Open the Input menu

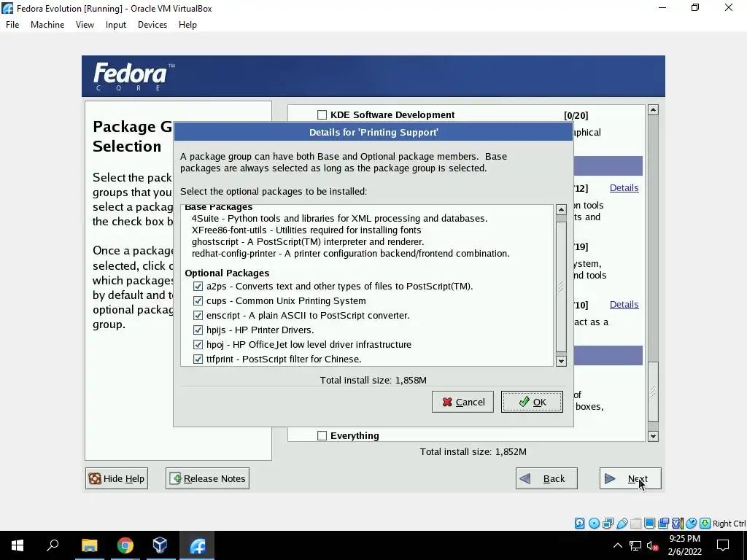[x=116, y=25]
